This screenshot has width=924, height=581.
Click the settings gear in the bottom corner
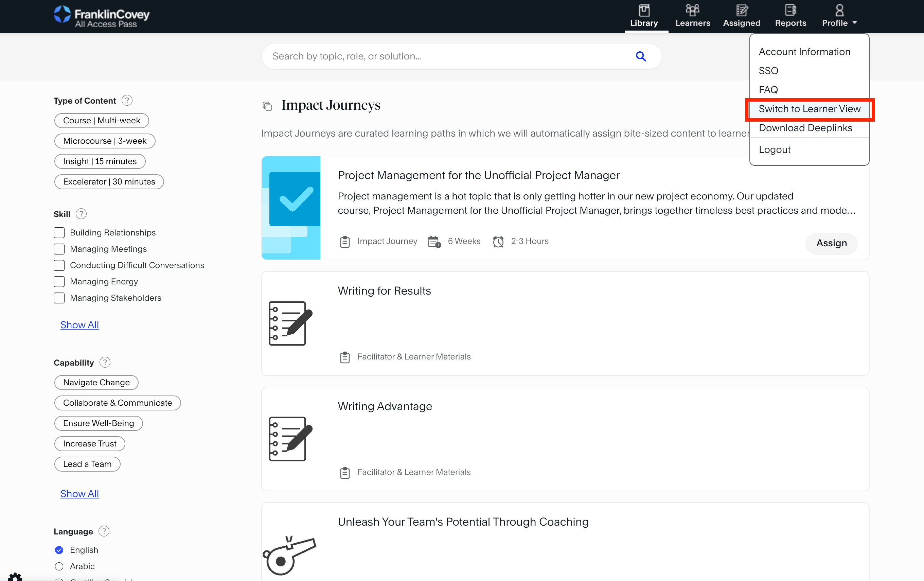tap(15, 577)
